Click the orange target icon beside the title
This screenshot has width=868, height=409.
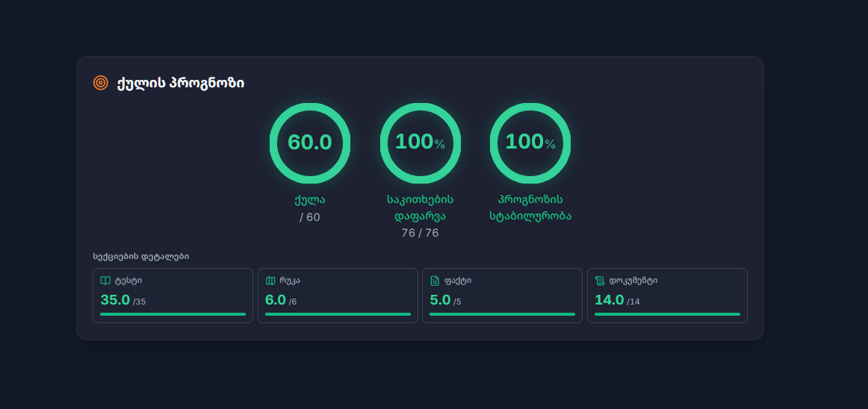tap(101, 83)
